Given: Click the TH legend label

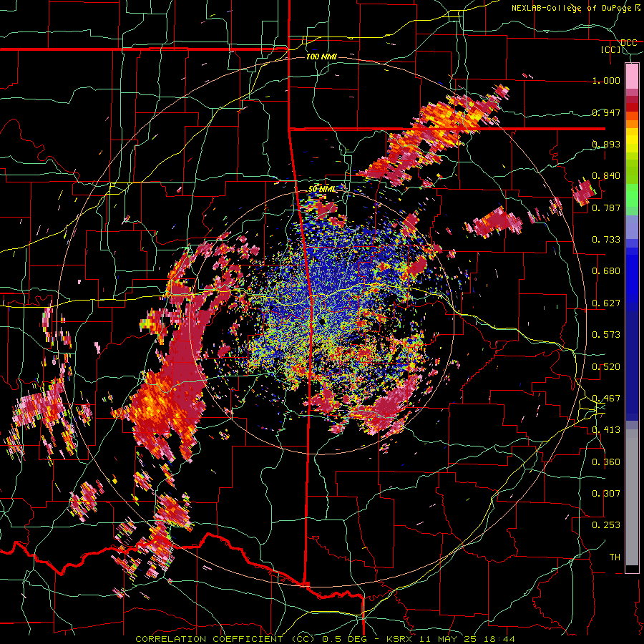Looking at the screenshot, I should point(615,557).
